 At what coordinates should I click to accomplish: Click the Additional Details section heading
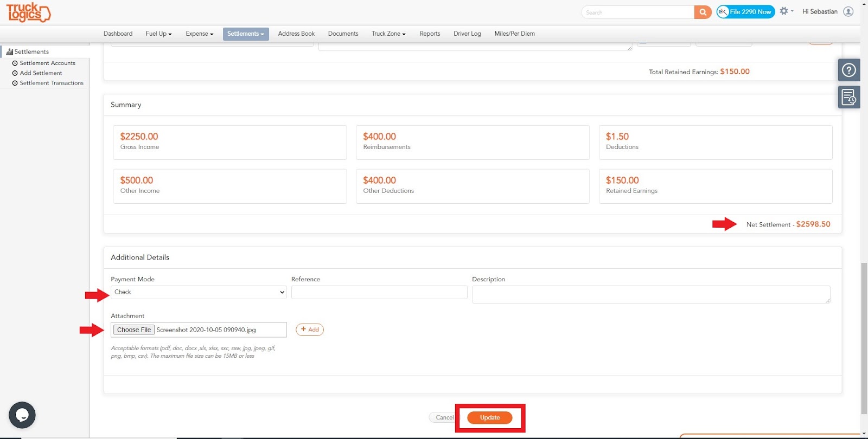[x=140, y=257]
